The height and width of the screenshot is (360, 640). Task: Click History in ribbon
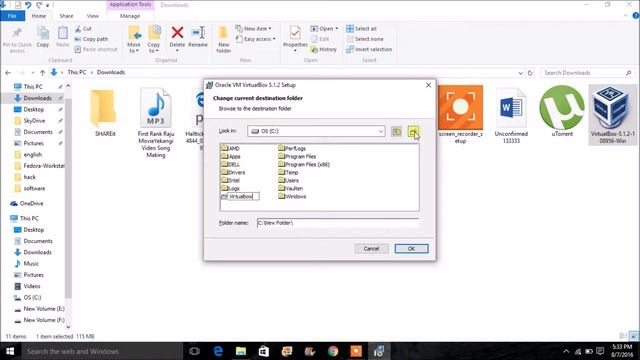324,49
